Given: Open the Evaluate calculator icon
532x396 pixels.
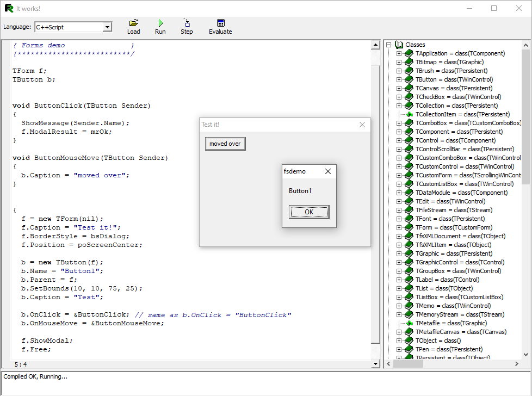Looking at the screenshot, I should tap(220, 23).
